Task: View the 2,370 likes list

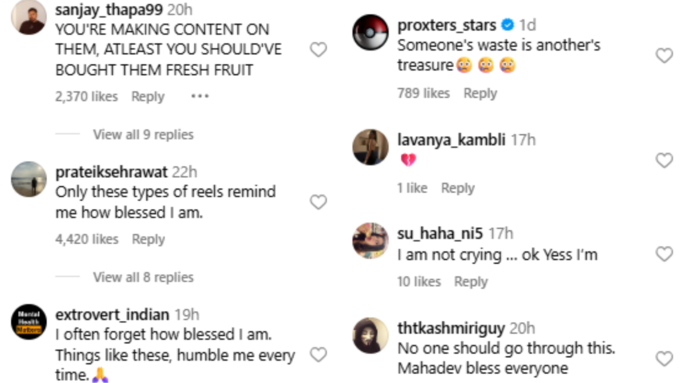Action: point(86,96)
